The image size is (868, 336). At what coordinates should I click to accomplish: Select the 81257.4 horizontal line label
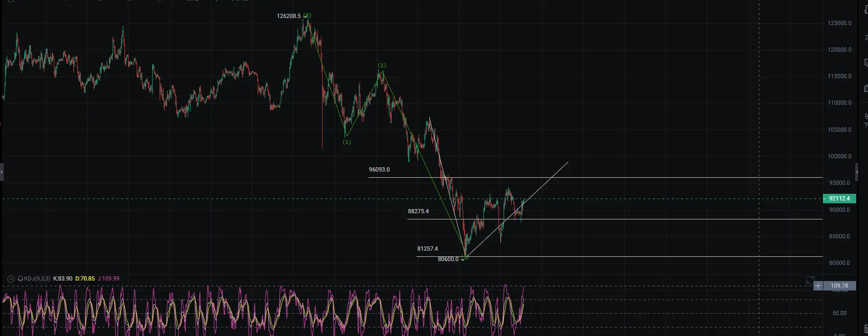428,249
